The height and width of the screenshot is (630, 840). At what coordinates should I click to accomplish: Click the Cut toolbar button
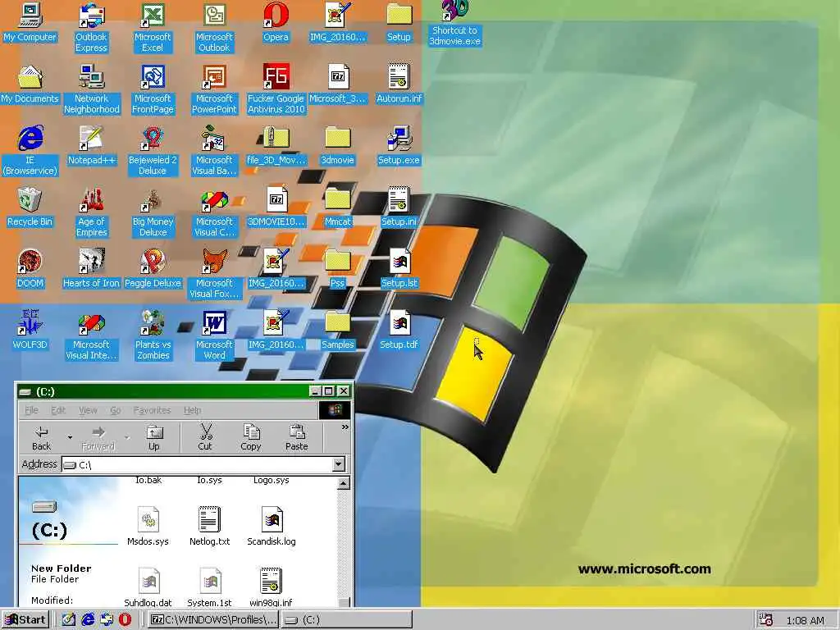[x=205, y=438]
